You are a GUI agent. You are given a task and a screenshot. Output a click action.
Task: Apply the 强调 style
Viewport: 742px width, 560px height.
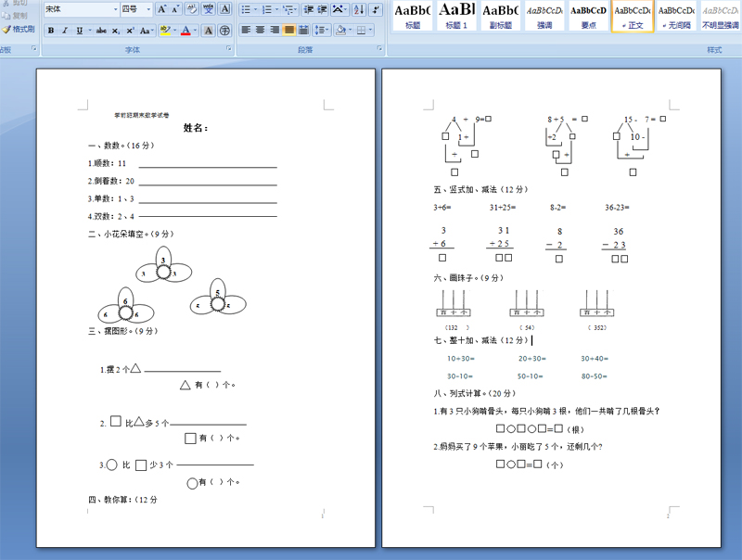[x=544, y=16]
